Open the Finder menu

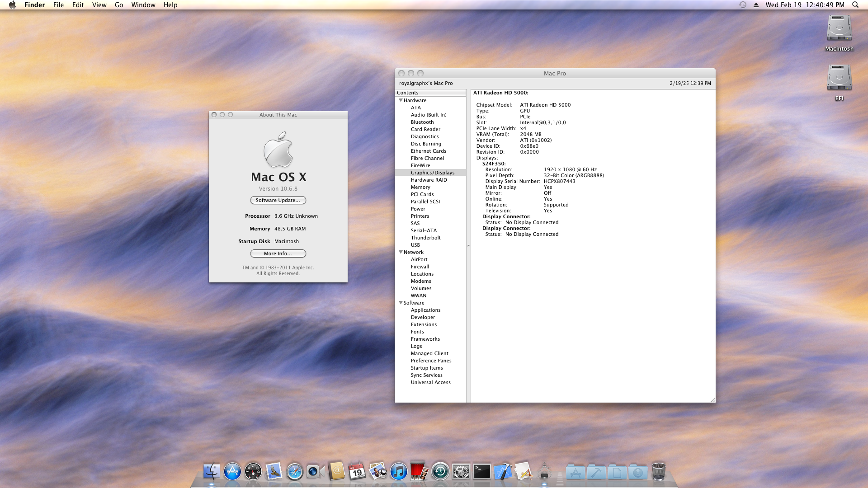[x=35, y=5]
